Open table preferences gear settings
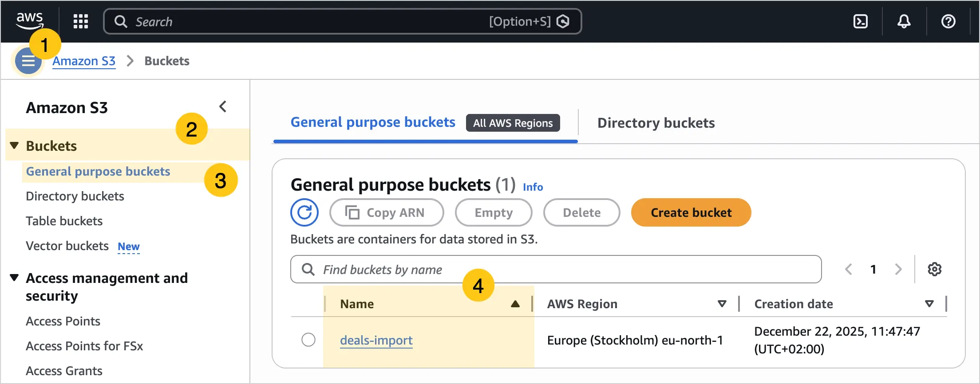980x384 pixels. [x=935, y=269]
